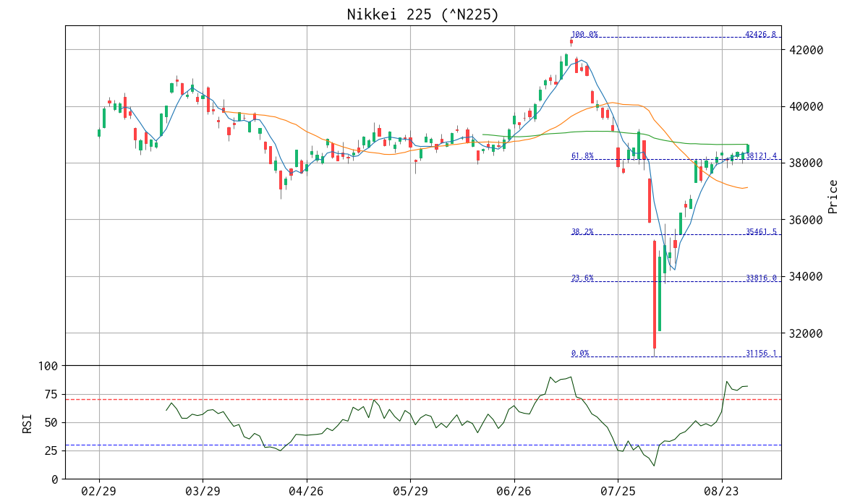Select the 05/29 date label

click(410, 491)
